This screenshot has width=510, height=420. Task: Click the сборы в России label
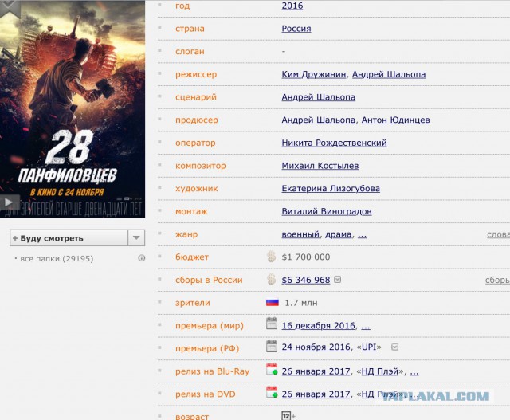pyautogui.click(x=209, y=280)
